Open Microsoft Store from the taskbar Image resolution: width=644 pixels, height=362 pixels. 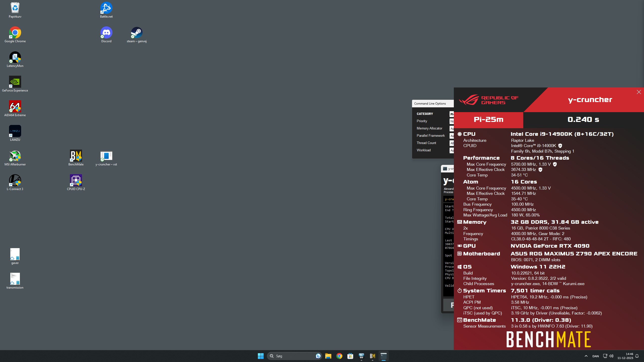point(350,356)
